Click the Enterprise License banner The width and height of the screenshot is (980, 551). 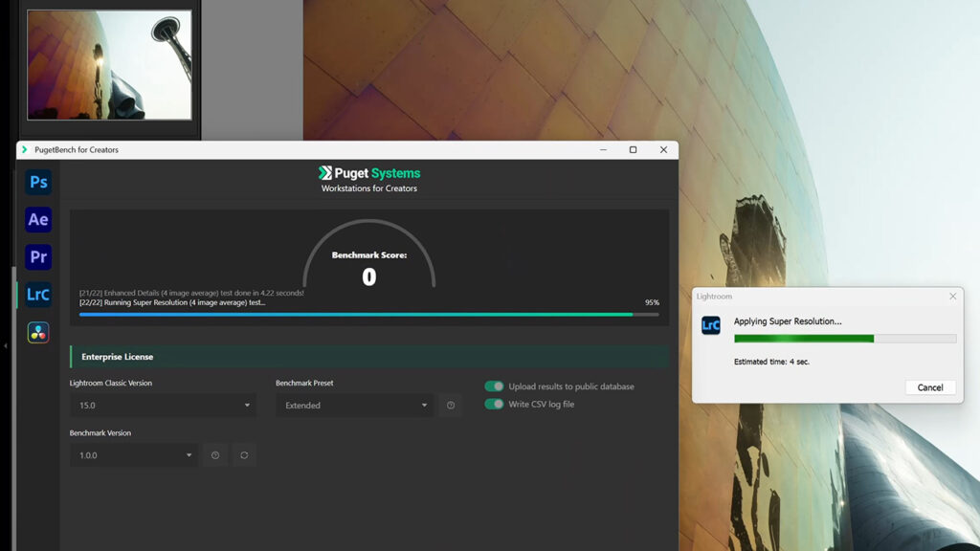pyautogui.click(x=368, y=357)
